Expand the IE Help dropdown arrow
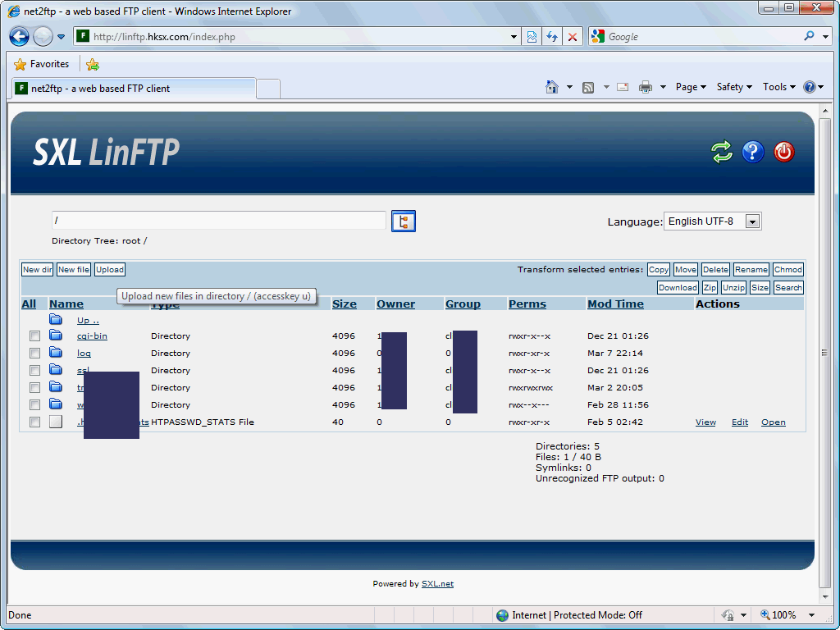The image size is (840, 630). click(x=820, y=87)
